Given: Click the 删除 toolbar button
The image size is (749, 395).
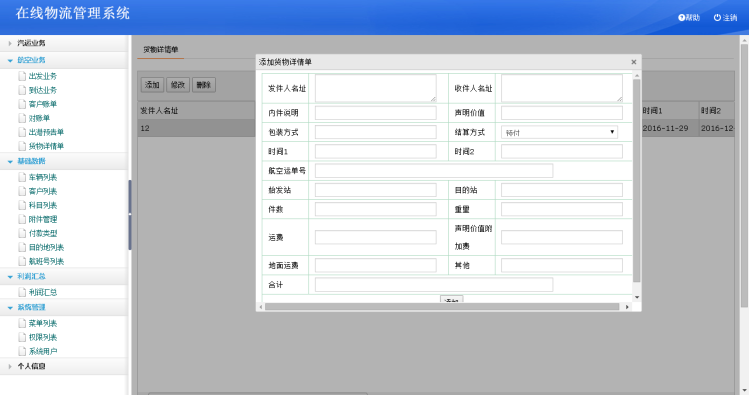Looking at the screenshot, I should tap(203, 85).
